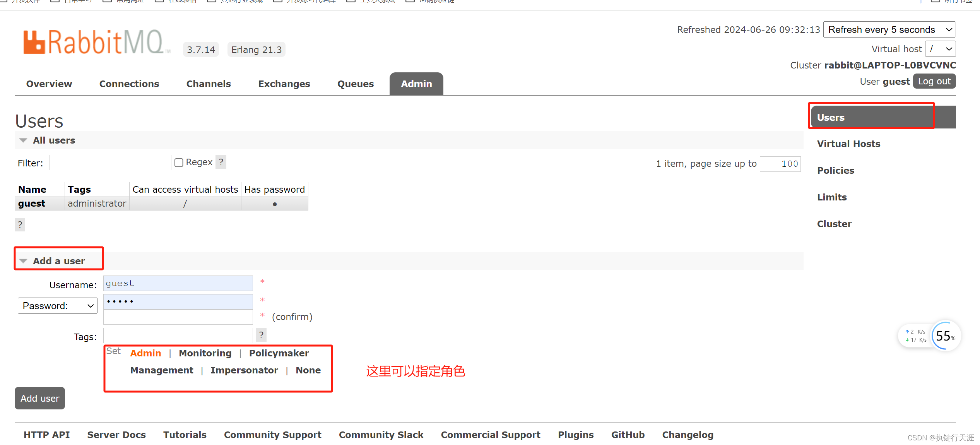Viewport: 980px width, 445px height.
Task: Set the None tag
Action: coord(308,370)
